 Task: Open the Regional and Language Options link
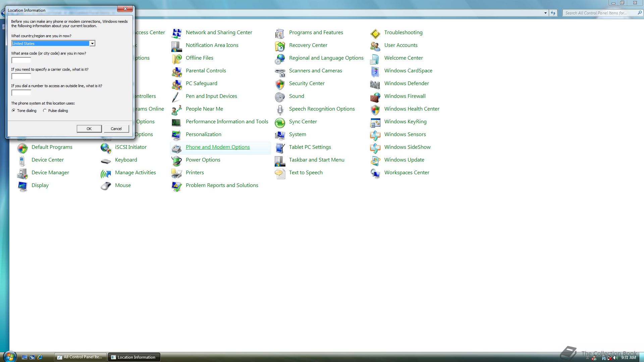[326, 58]
